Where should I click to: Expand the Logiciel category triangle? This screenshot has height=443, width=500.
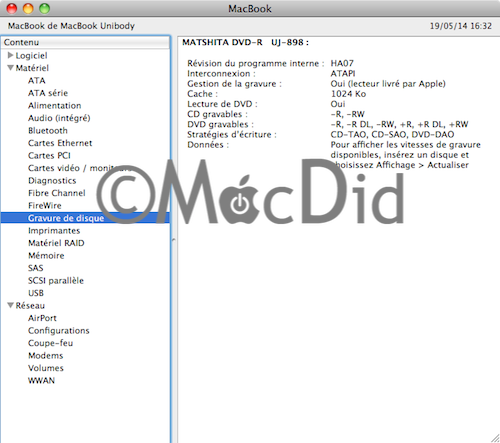pyautogui.click(x=11, y=55)
